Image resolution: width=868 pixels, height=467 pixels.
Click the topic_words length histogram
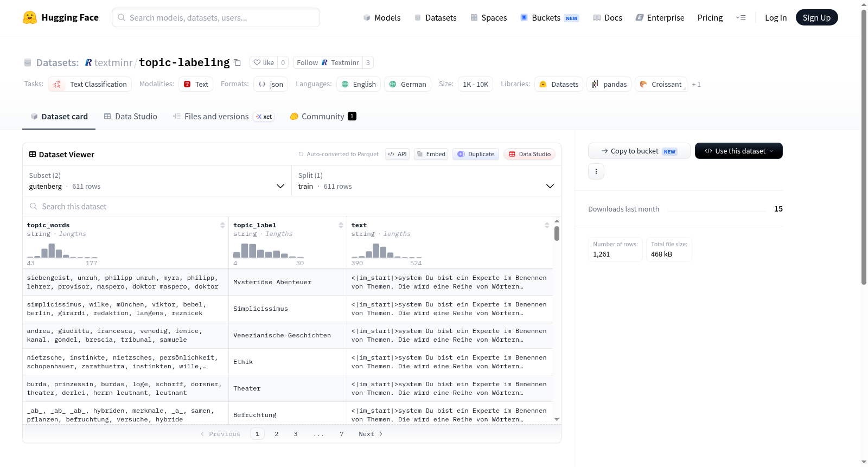coord(62,250)
